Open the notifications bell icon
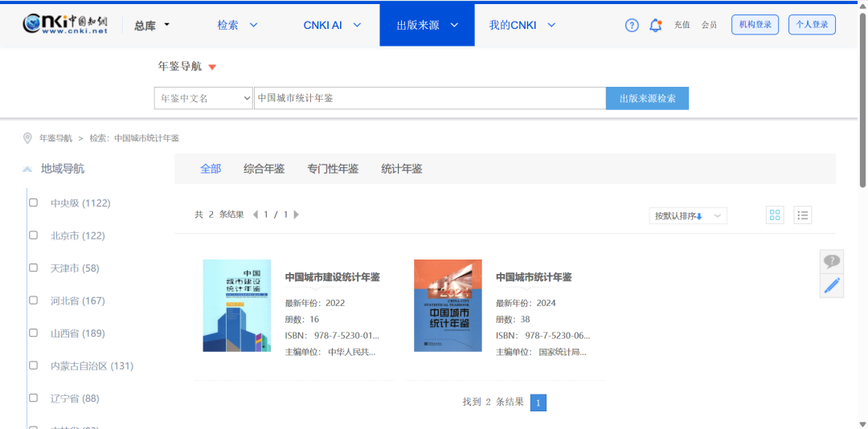 coord(655,25)
